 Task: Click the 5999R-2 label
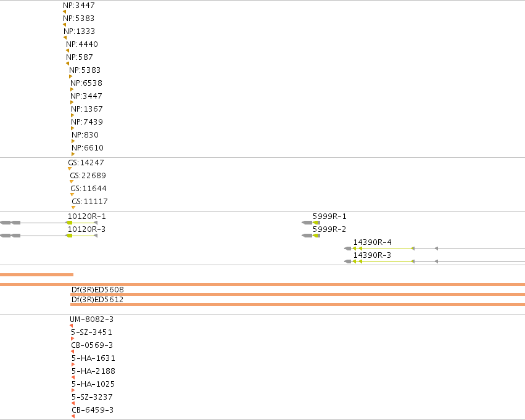click(x=329, y=229)
